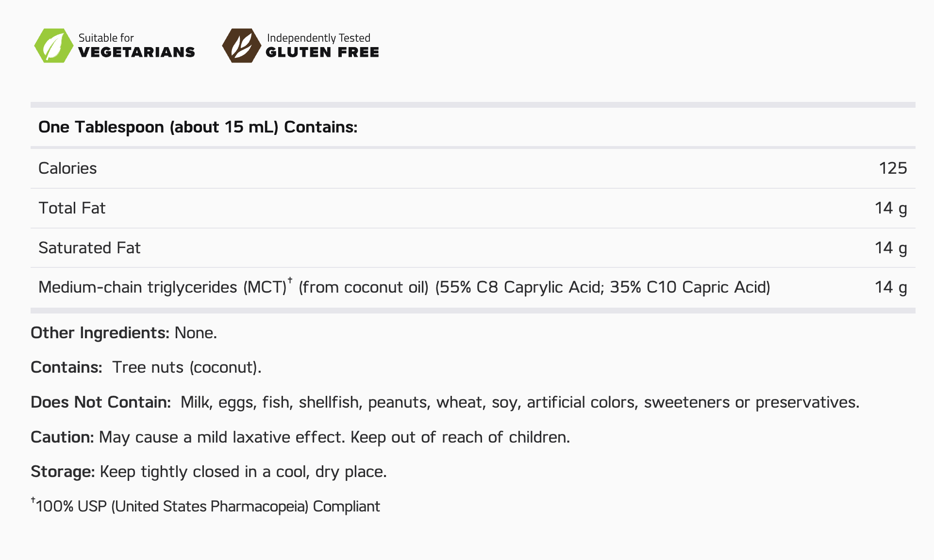934x560 pixels.
Task: Click the "100% USP Compliant" footnote
Action: [206, 506]
